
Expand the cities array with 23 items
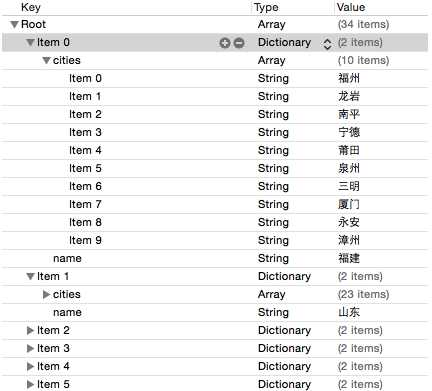coord(47,294)
